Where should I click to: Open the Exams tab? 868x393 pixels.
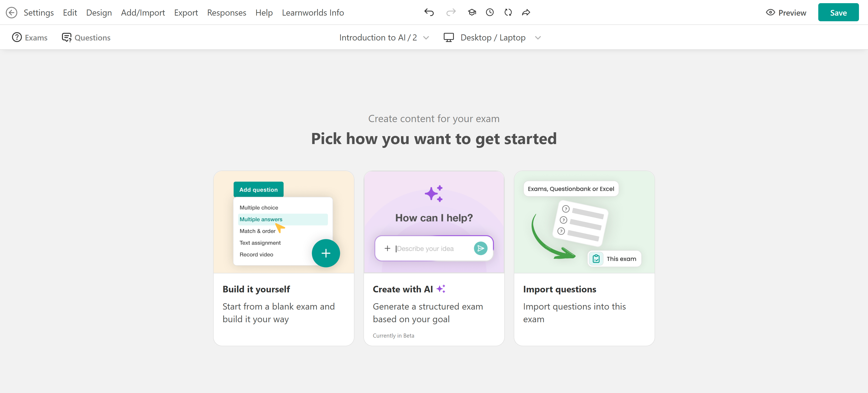coord(30,37)
